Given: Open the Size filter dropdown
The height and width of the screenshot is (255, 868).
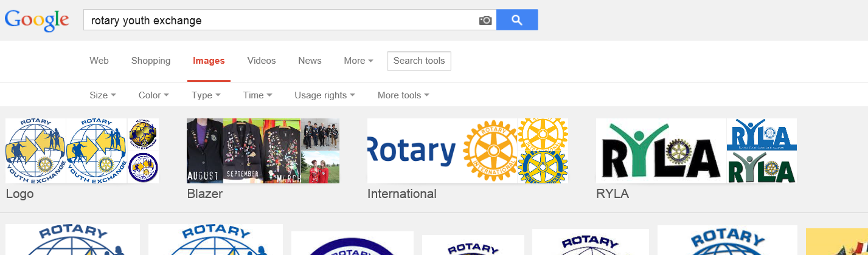Looking at the screenshot, I should [x=102, y=95].
